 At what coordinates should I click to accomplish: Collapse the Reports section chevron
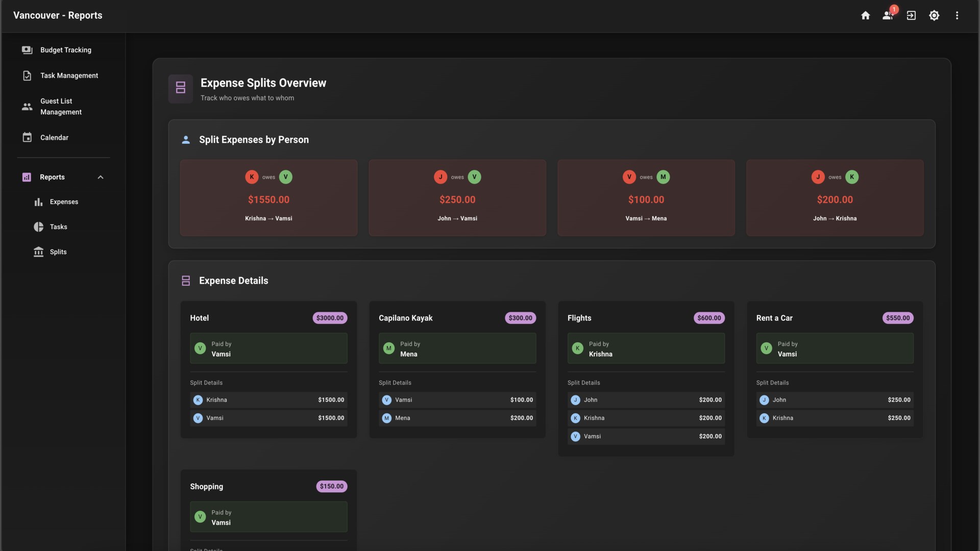point(101,177)
